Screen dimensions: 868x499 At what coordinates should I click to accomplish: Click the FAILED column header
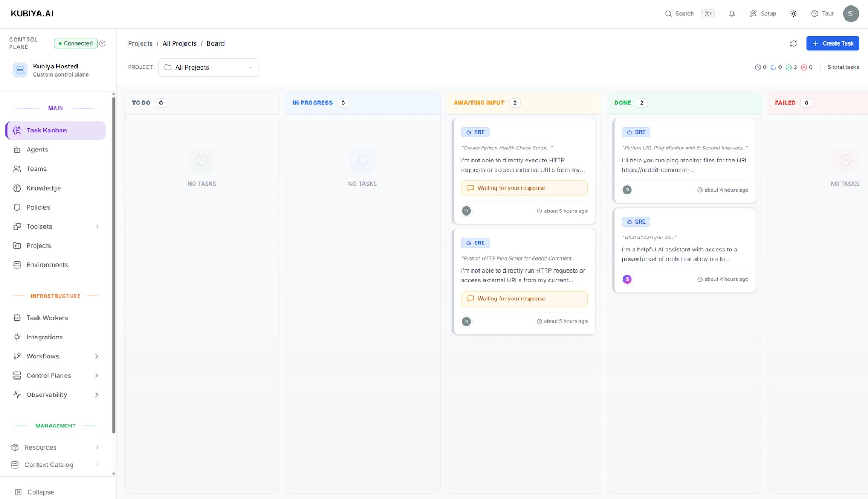pos(818,103)
